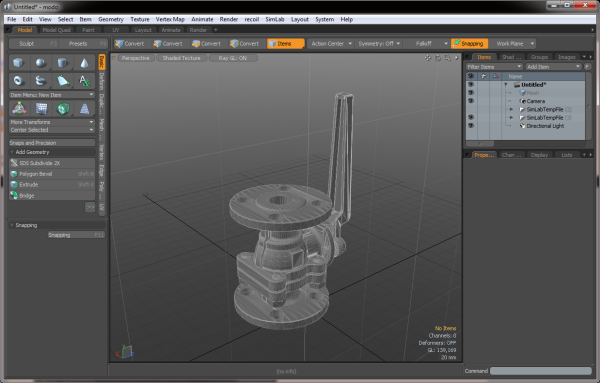Click the Snaps and Precision button
The height and width of the screenshot is (383, 600).
52,143
